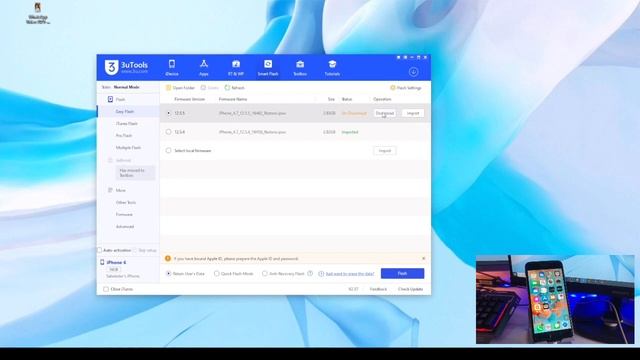Image resolution: width=640 pixels, height=360 pixels.
Task: Go to the Tutorials tab
Action: coord(332,68)
